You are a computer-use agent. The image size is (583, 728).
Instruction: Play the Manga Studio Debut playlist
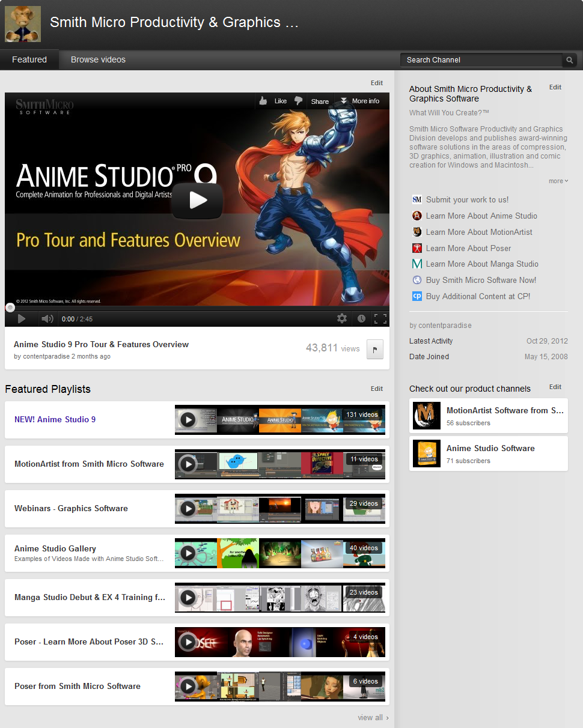tap(188, 598)
